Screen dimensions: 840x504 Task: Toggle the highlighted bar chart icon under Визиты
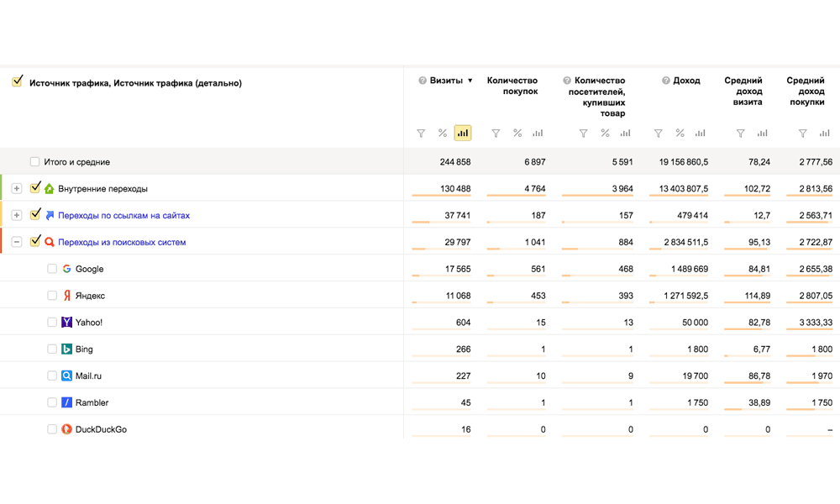click(463, 133)
